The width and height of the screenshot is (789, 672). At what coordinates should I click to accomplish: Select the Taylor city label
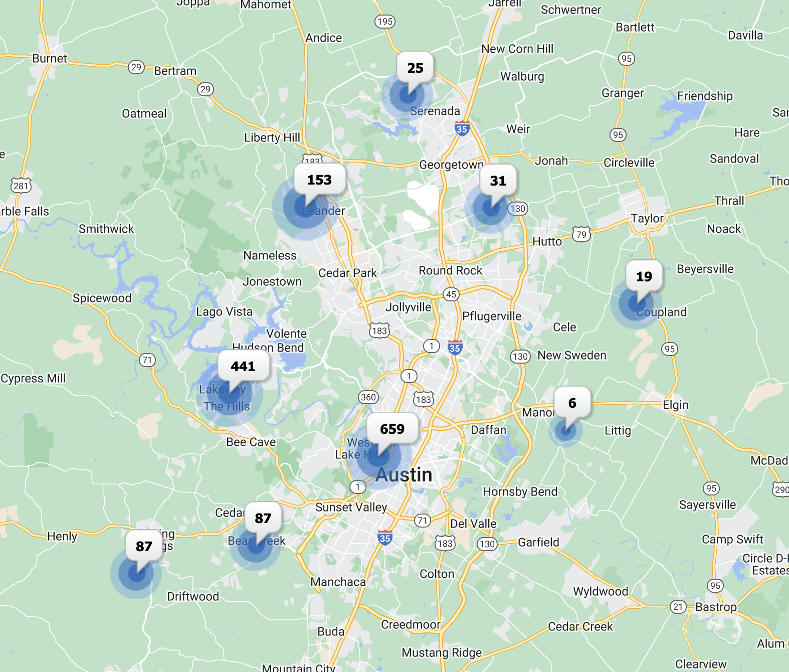pos(647,218)
